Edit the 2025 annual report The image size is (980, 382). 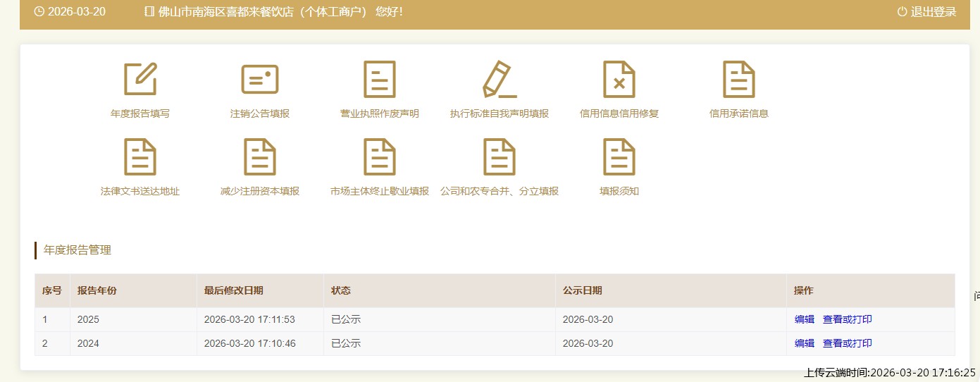pos(804,319)
